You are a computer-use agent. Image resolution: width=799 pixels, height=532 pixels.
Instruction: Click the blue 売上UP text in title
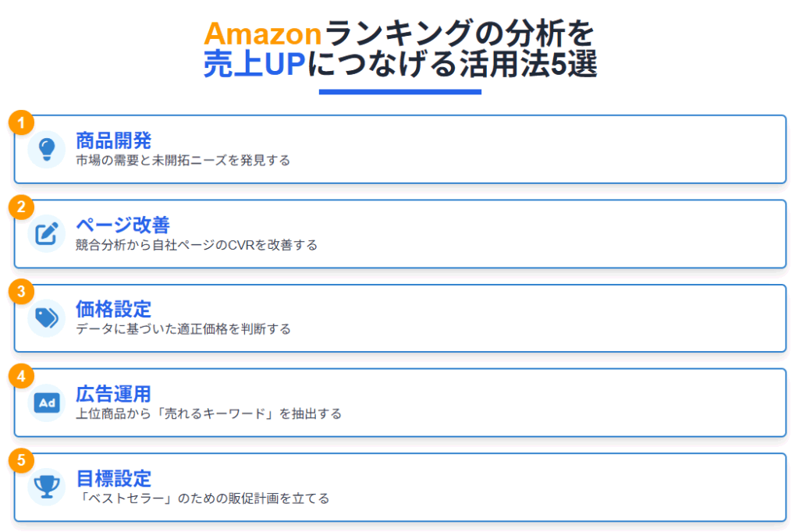[254, 64]
